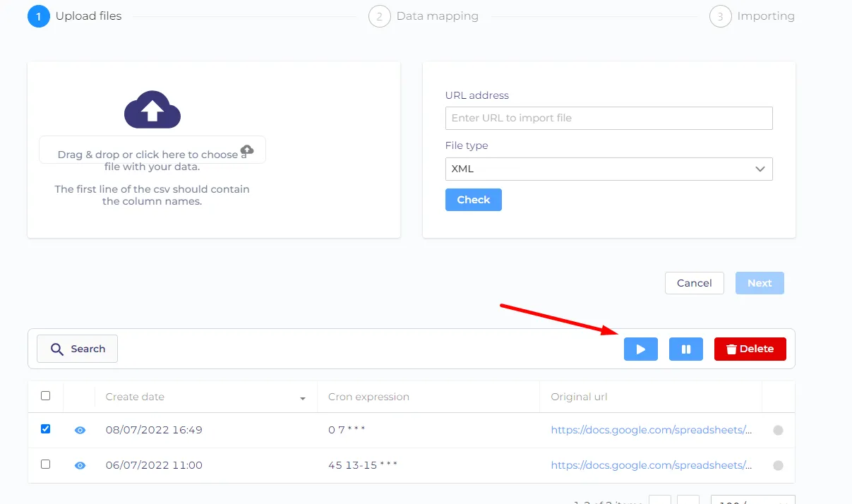Go to the Importing step
The width and height of the screenshot is (852, 504).
click(x=752, y=16)
